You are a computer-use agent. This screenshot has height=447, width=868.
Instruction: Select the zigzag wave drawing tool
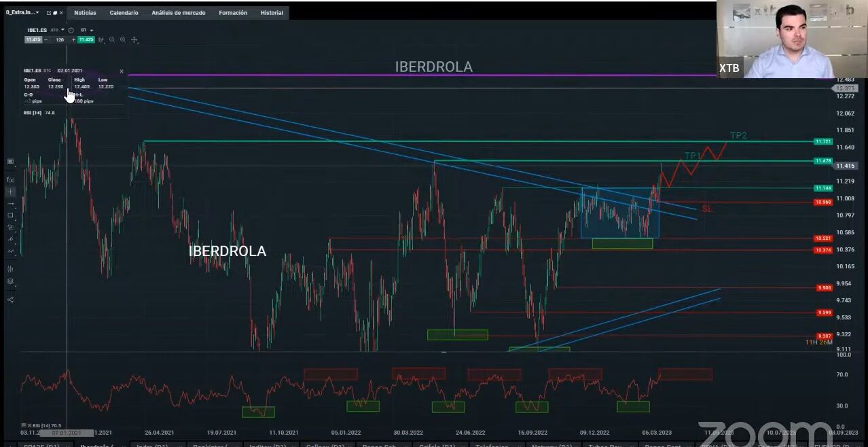[10, 251]
